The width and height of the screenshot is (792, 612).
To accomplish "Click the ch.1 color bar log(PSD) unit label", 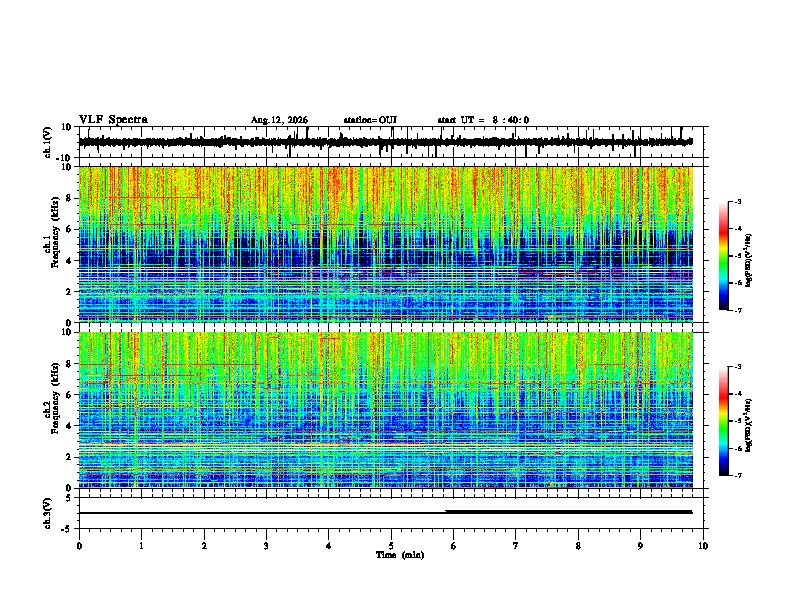I will pyautogui.click(x=748, y=260).
